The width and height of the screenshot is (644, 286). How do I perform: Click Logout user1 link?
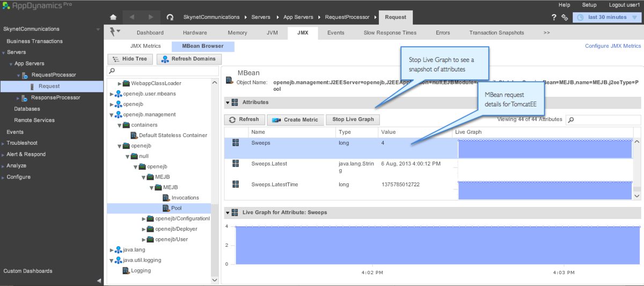(x=625, y=5)
